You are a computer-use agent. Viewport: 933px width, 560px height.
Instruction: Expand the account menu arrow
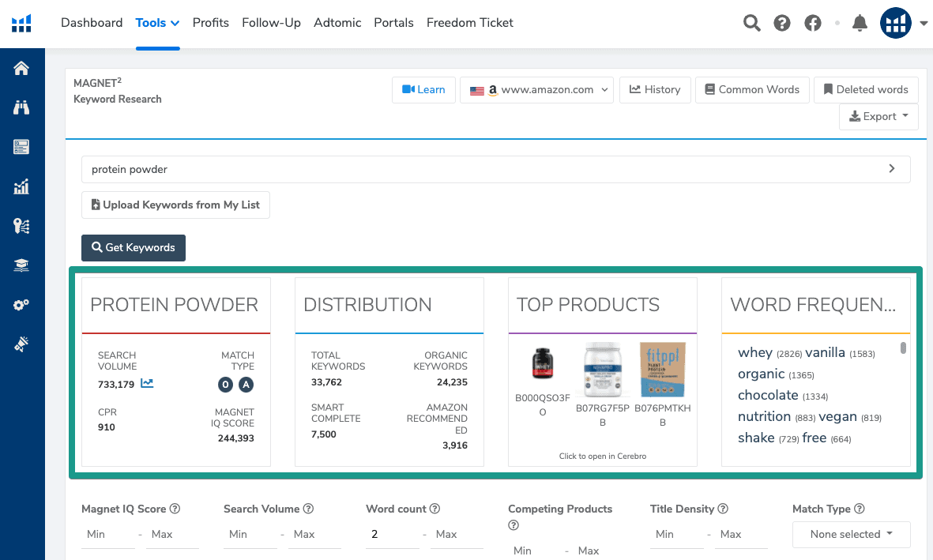click(x=924, y=24)
